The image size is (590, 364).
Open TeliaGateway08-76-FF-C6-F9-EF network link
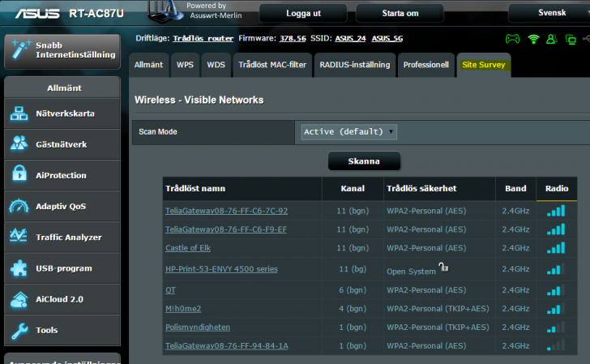pyautogui.click(x=226, y=229)
